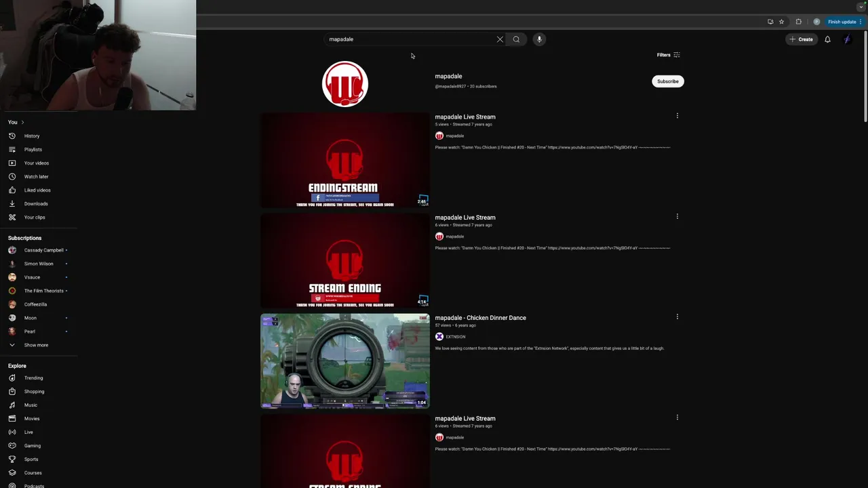
Task: Open Movies in Explore
Action: 39,419
